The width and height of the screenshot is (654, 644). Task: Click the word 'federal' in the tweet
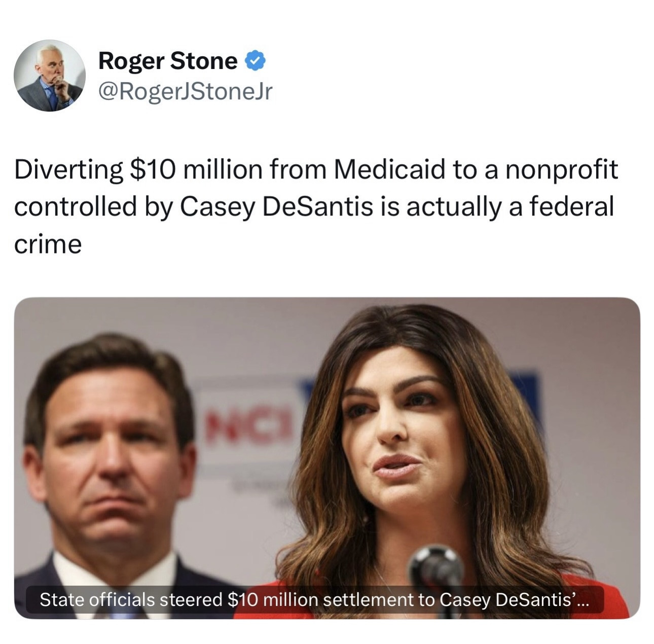[x=572, y=206]
